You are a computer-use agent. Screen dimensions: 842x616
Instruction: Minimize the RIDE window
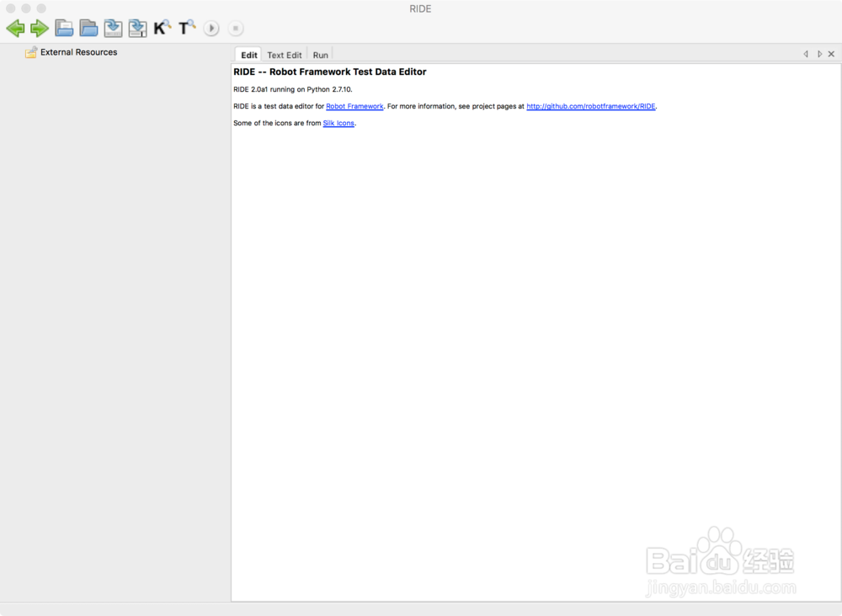coord(26,8)
